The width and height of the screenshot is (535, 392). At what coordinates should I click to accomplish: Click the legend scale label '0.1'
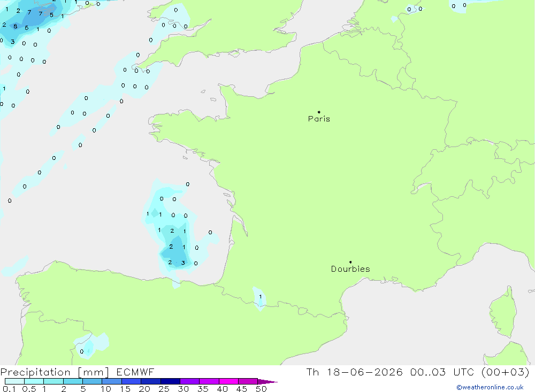coord(9,389)
